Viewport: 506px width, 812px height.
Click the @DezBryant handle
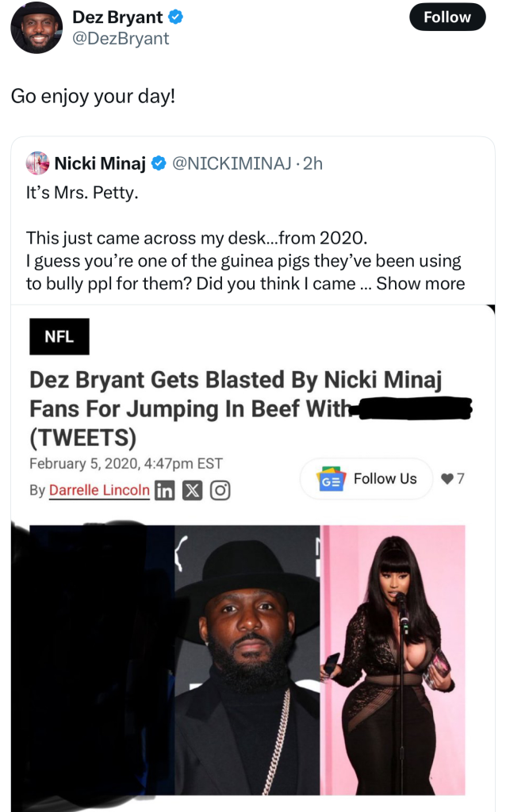pos(121,38)
